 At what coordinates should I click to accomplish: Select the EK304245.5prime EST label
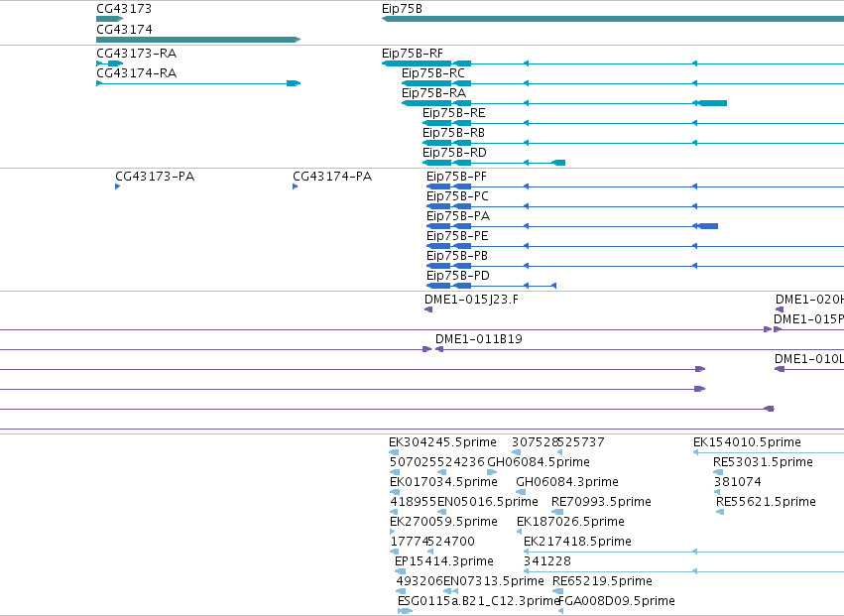442,442
